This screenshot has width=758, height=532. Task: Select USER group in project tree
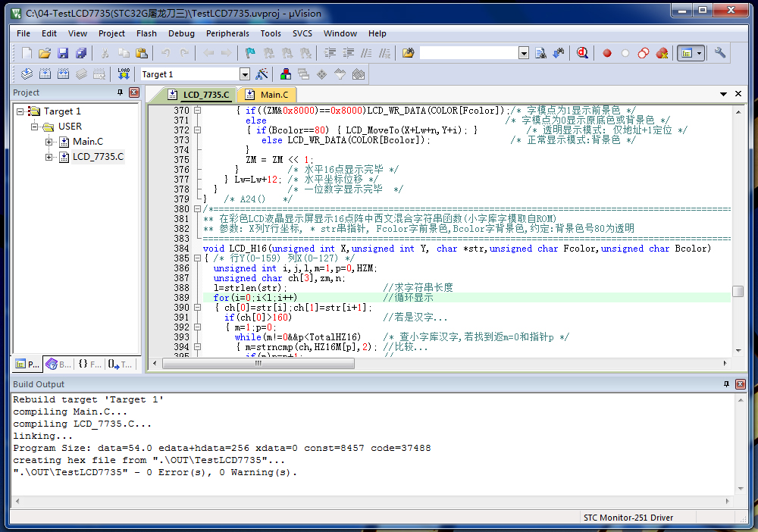[x=70, y=126]
